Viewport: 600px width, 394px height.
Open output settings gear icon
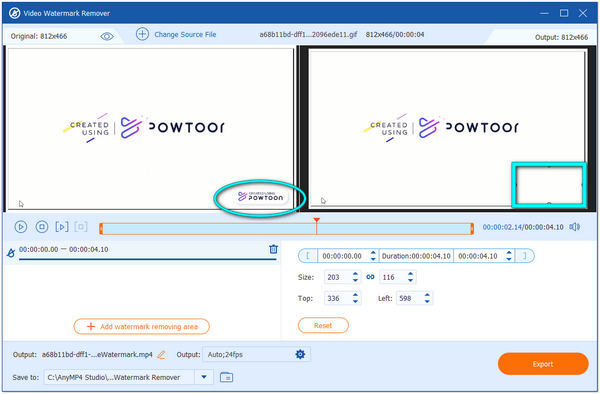(300, 354)
